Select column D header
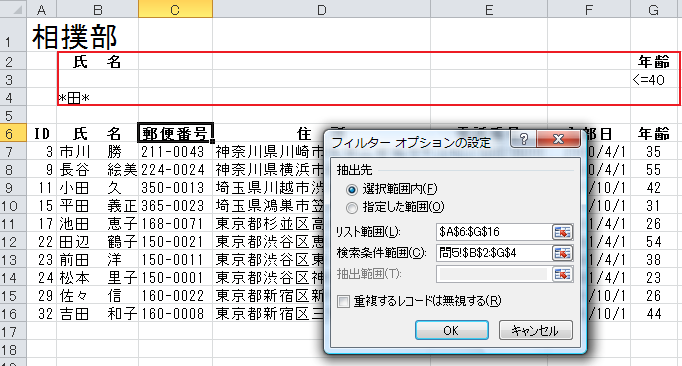The image size is (682, 366). click(x=321, y=9)
